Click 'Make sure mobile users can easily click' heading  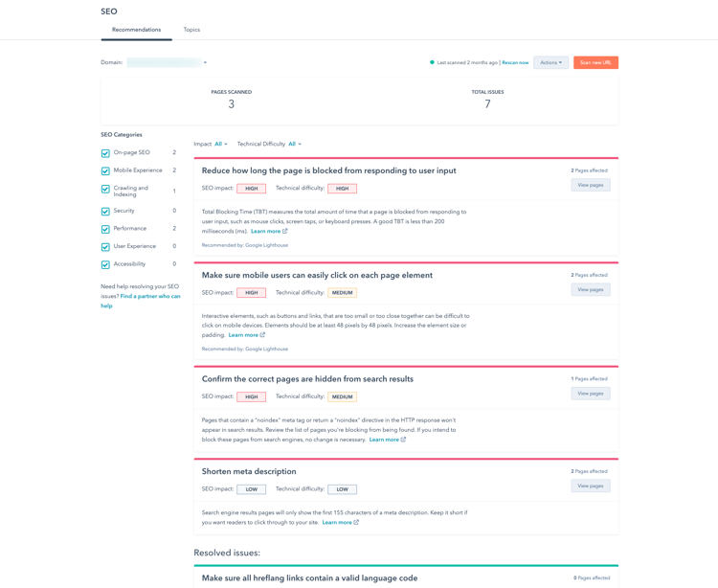click(x=317, y=275)
